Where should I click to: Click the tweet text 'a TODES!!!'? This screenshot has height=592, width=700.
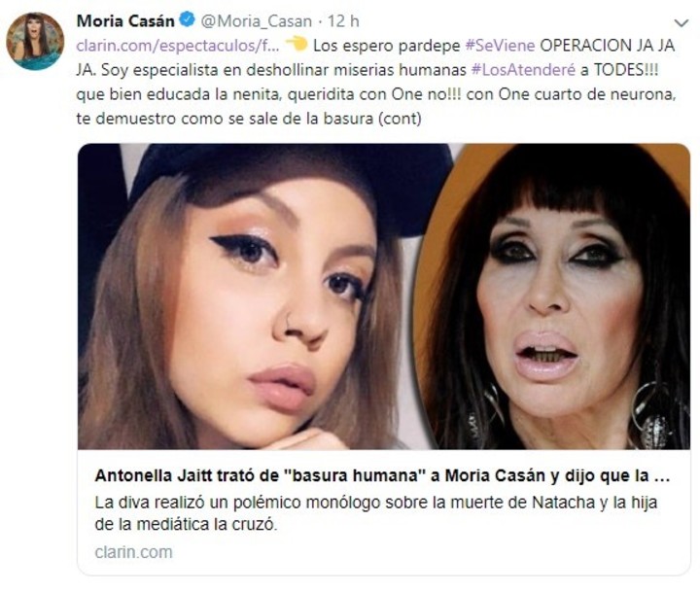tap(619, 70)
